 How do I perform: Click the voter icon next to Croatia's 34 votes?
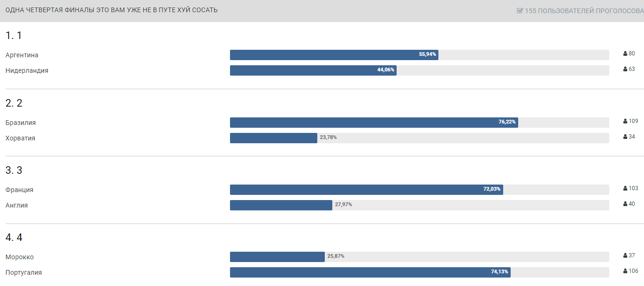tap(625, 137)
